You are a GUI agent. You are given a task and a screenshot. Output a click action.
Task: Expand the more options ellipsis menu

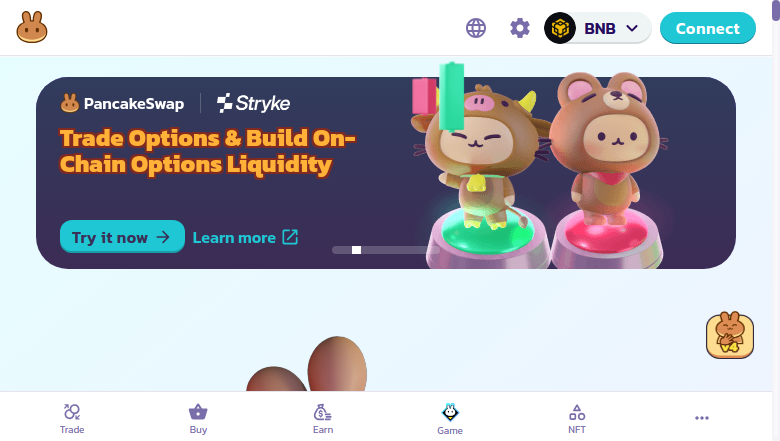701,418
